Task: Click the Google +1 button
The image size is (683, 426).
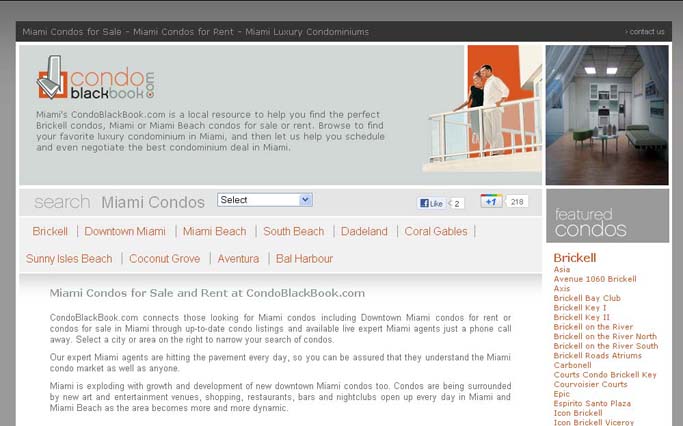Action: click(491, 201)
